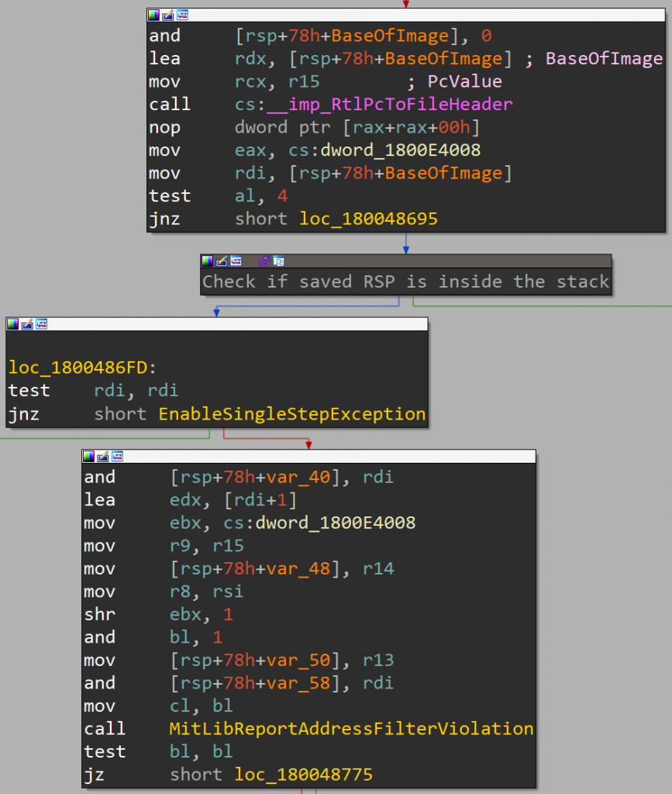
Task: Click pencil icon on loc_1800486FD node
Action: tap(26, 323)
